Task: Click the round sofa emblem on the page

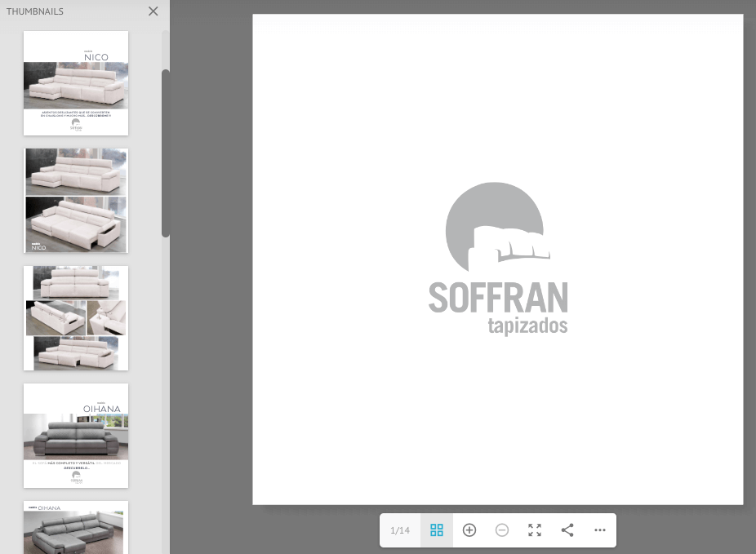Action: click(x=495, y=226)
